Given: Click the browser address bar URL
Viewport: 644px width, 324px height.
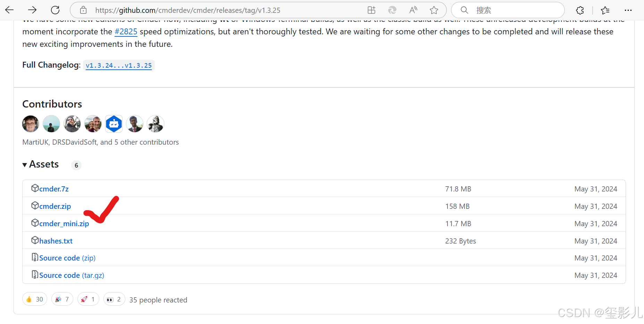Looking at the screenshot, I should point(188,10).
